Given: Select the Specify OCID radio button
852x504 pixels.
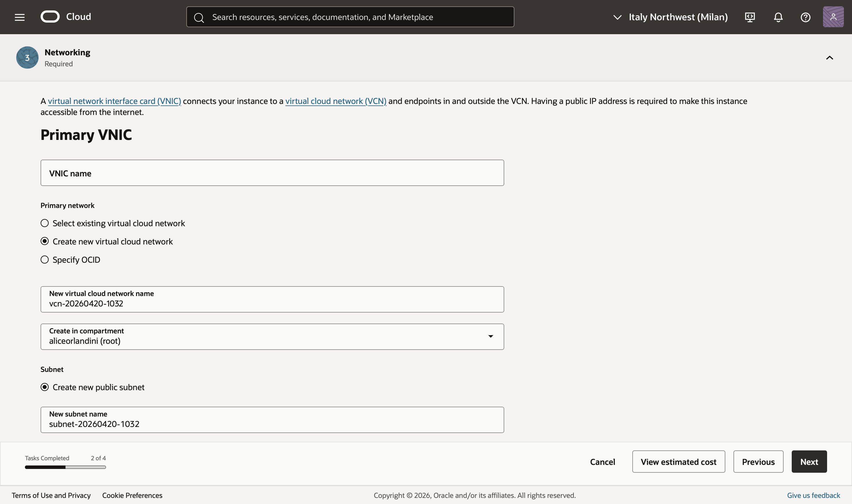Looking at the screenshot, I should tap(45, 260).
